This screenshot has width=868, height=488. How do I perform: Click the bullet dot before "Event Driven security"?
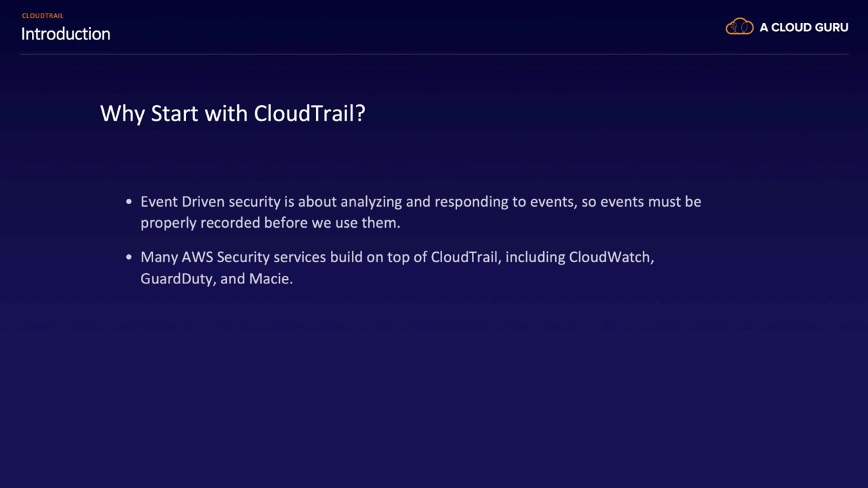pyautogui.click(x=129, y=201)
